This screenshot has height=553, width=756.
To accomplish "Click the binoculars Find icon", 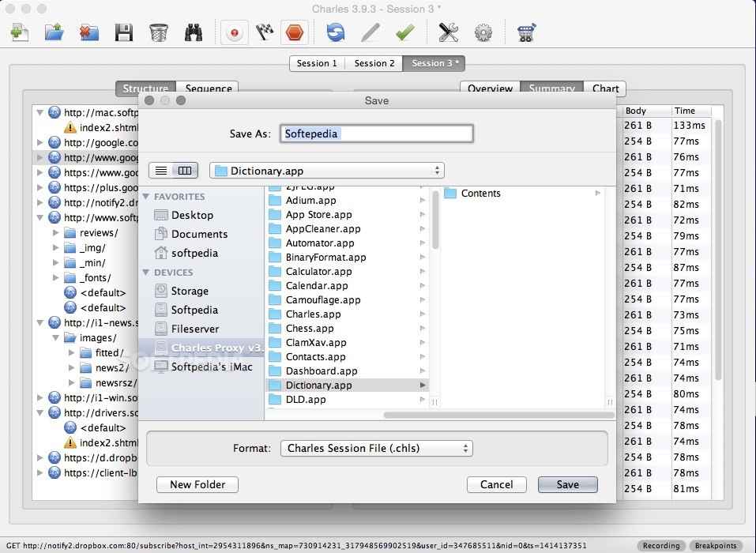I will click(194, 32).
